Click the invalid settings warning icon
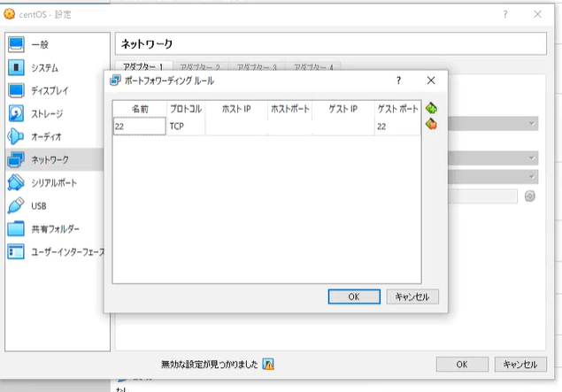The height and width of the screenshot is (392, 562). (268, 364)
